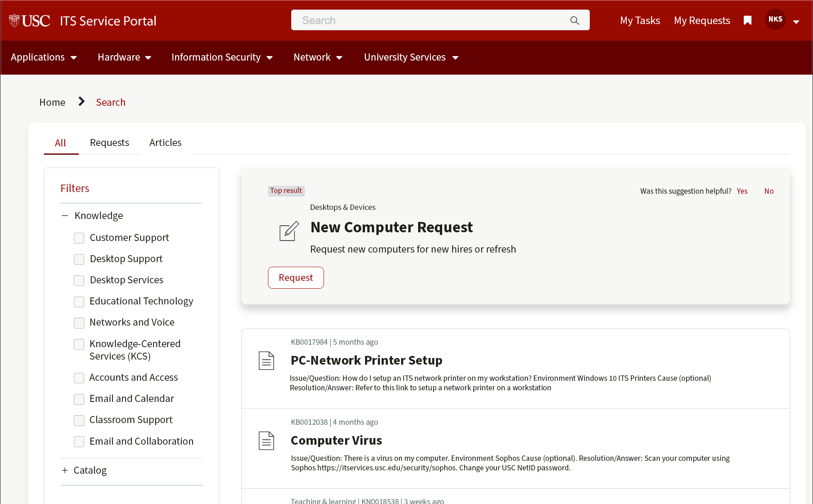Switch to the Requests tab
The height and width of the screenshot is (504, 813).
coord(110,143)
